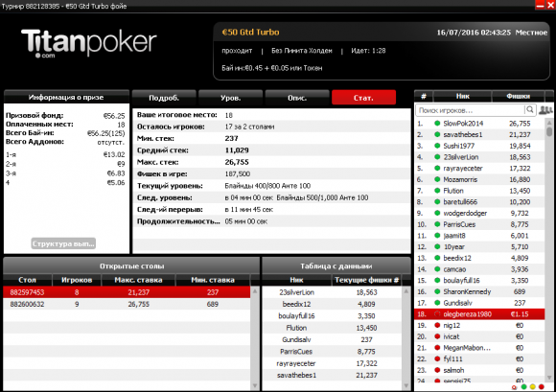556x392 pixels.
Task: Click the player list scrollbar down arrow
Action: click(x=549, y=378)
